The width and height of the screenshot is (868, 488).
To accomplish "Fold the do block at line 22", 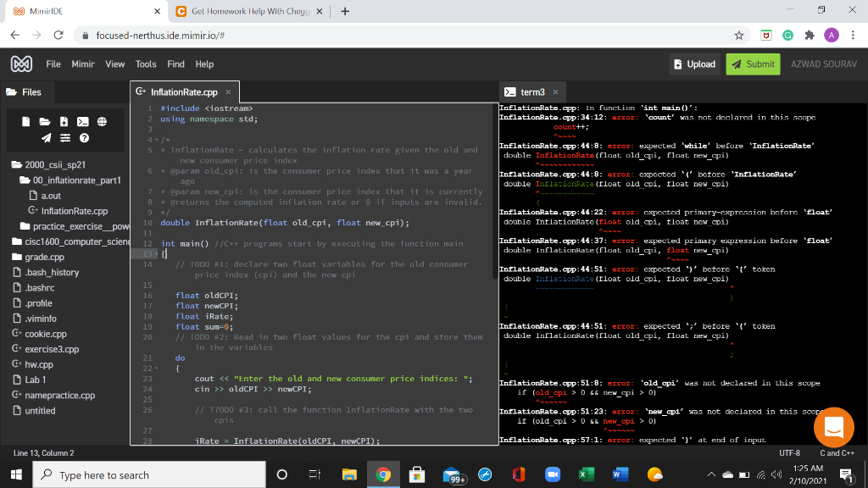I will pos(155,369).
